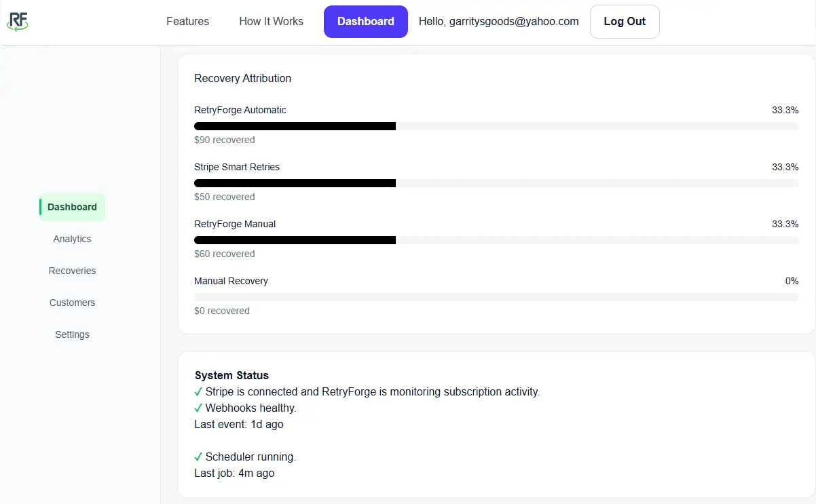
Task: Click the Last event: 1d ago text
Action: click(x=239, y=425)
